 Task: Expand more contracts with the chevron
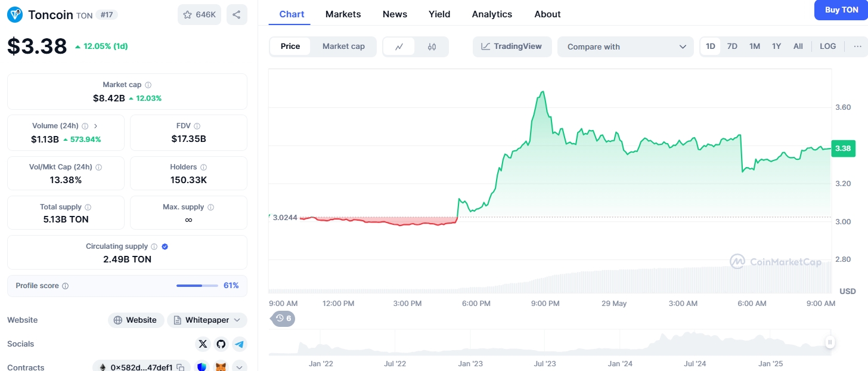click(240, 367)
